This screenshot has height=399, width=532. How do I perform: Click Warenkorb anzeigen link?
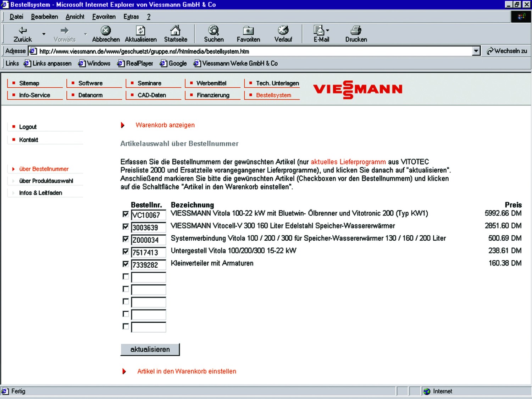[165, 125]
